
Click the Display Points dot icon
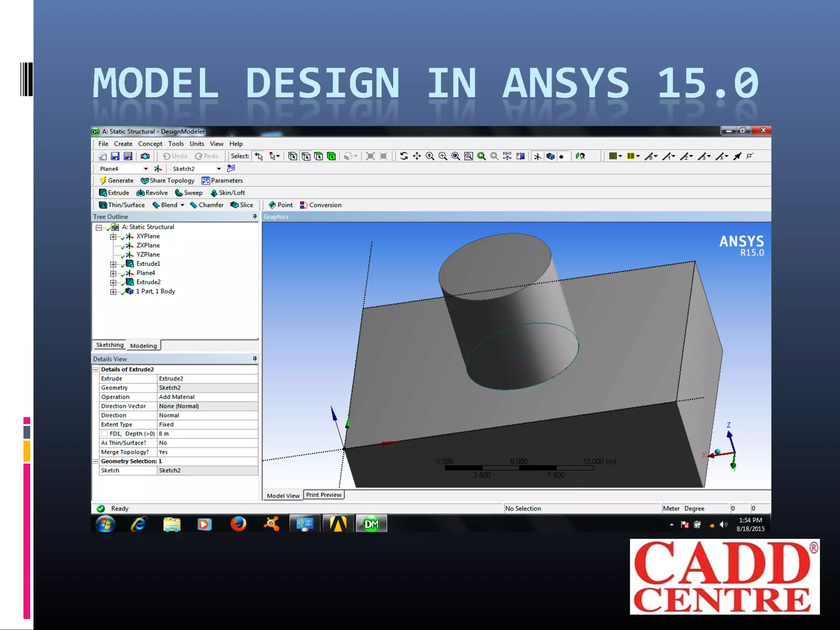coord(562,157)
